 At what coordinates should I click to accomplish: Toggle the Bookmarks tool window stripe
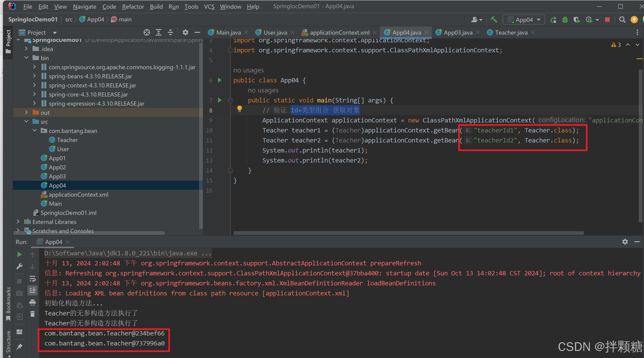(8, 304)
